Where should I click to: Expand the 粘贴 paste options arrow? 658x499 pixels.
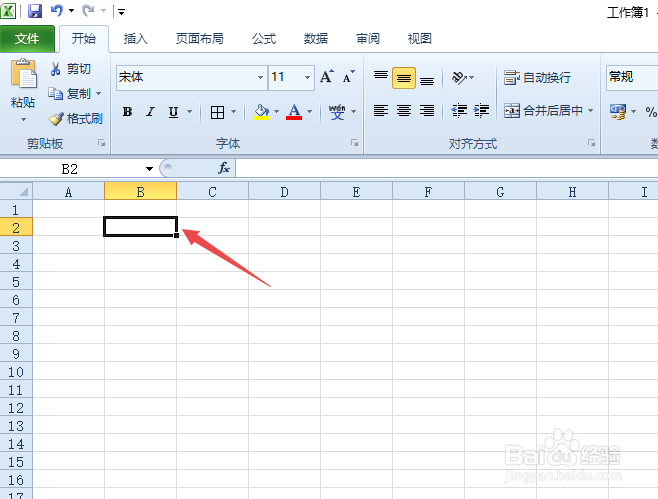23,120
